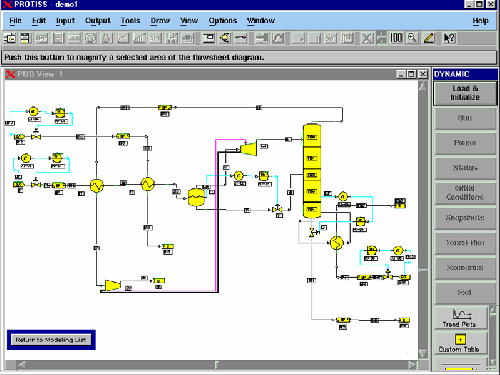Click the PFD View vertical scrollbar up arrow
The height and width of the screenshot is (375, 500).
[422, 87]
